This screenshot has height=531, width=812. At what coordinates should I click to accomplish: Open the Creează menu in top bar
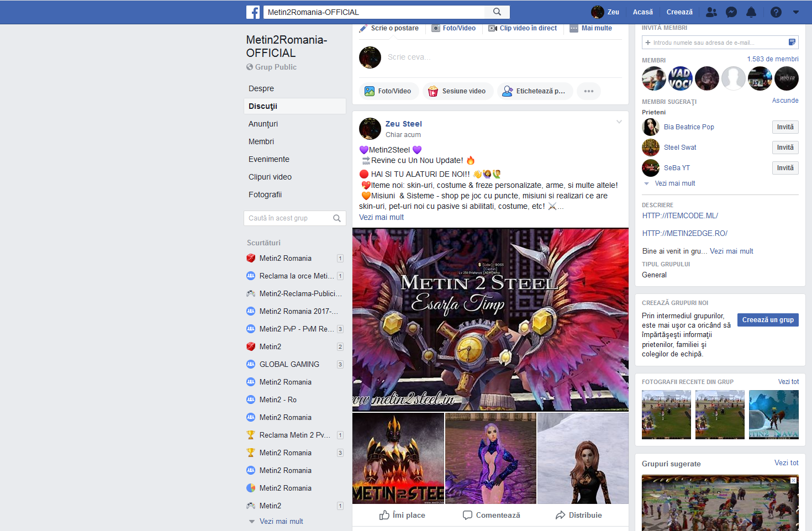(x=679, y=12)
